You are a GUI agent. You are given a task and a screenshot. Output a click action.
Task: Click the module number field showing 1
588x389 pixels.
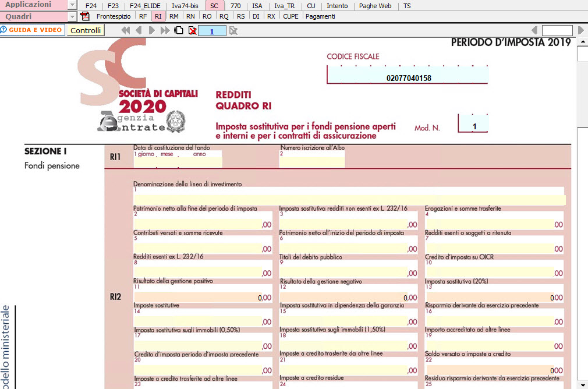[x=212, y=31]
